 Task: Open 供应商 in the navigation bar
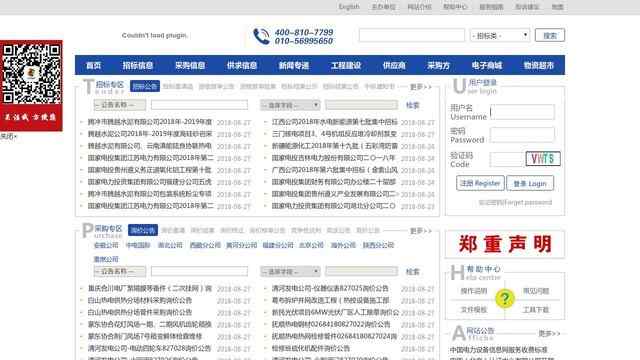coord(394,65)
